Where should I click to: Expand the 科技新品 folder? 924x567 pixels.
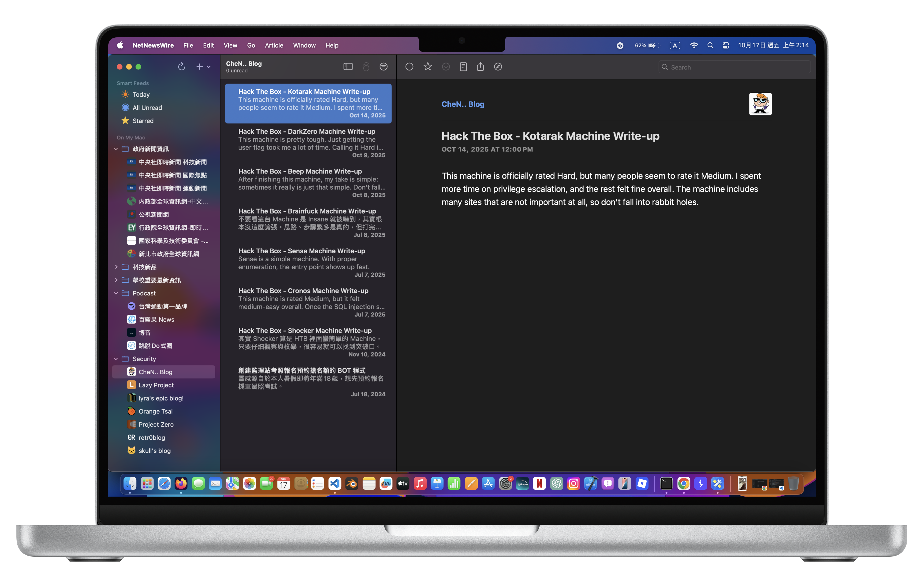pyautogui.click(x=116, y=267)
